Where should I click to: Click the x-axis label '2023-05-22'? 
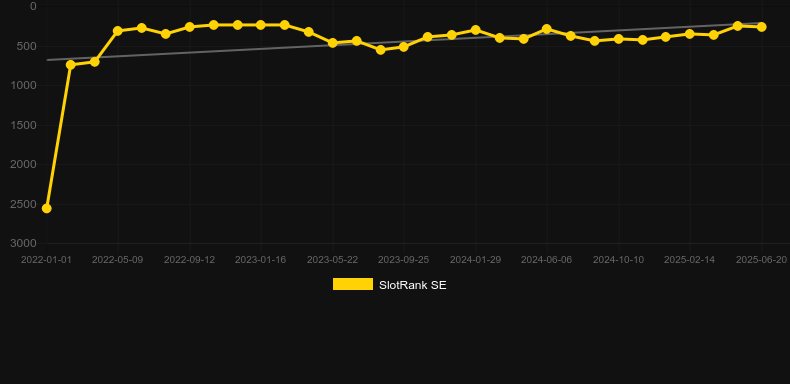pos(333,260)
